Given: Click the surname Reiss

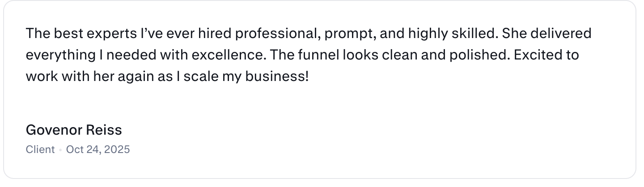Looking at the screenshot, I should (105, 130).
